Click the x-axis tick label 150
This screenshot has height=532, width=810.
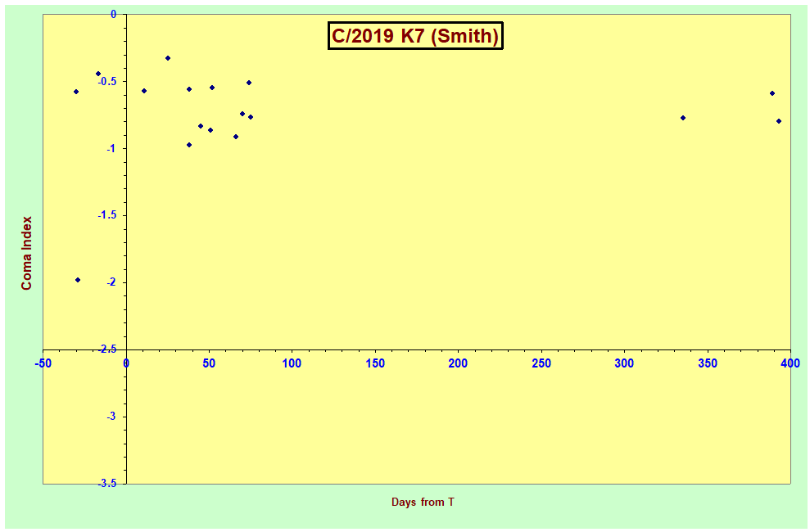pyautogui.click(x=375, y=363)
